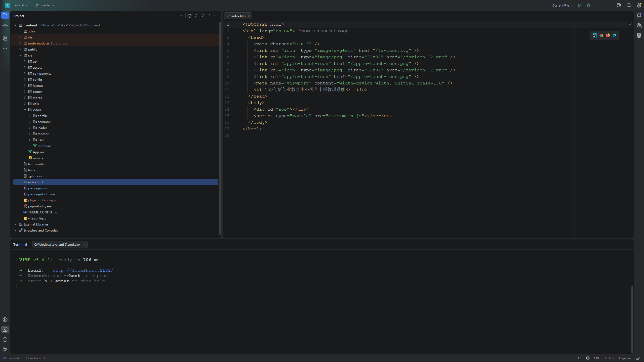This screenshot has width=644, height=362.
Task: Open the Commit tool window
Action: click(5, 26)
